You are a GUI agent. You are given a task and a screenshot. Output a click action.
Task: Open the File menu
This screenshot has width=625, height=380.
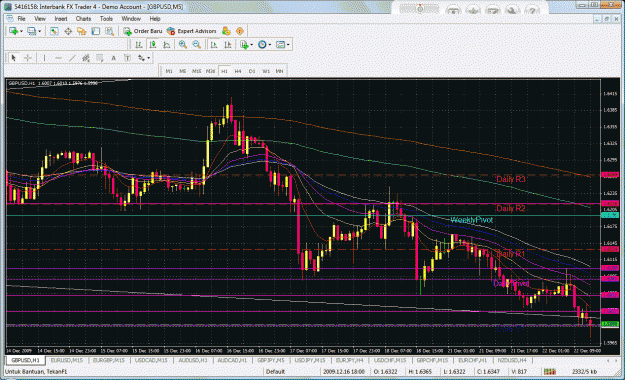21,19
